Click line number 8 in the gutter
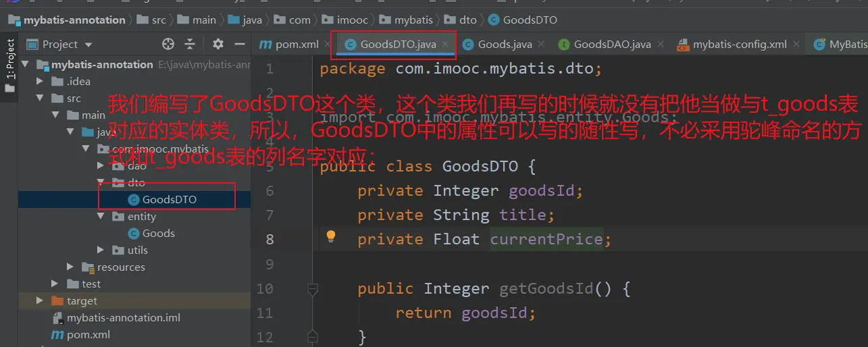The height and width of the screenshot is (347, 868). 270,240
